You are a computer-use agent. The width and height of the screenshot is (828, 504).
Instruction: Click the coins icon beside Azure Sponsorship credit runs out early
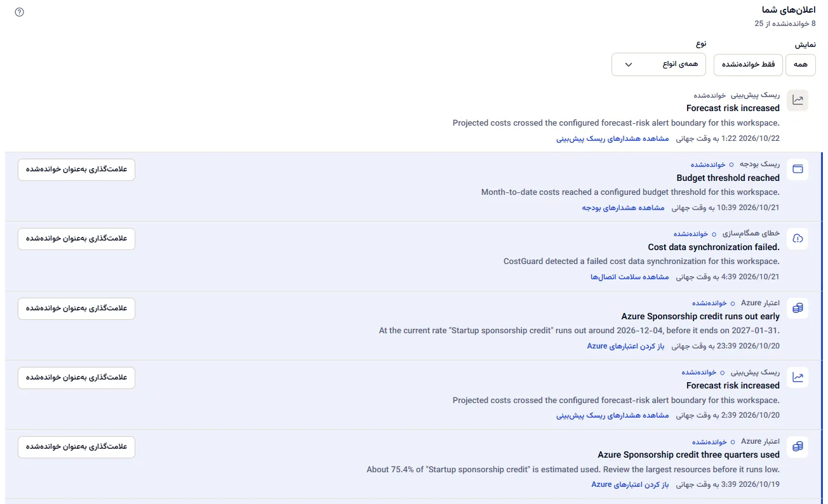point(798,308)
